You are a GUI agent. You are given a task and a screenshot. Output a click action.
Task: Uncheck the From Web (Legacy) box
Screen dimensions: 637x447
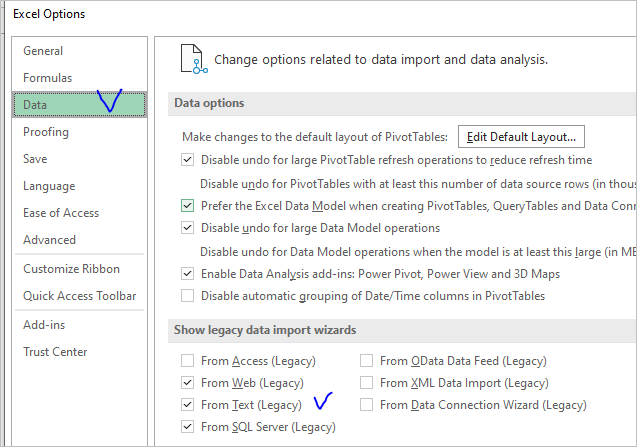[188, 383]
